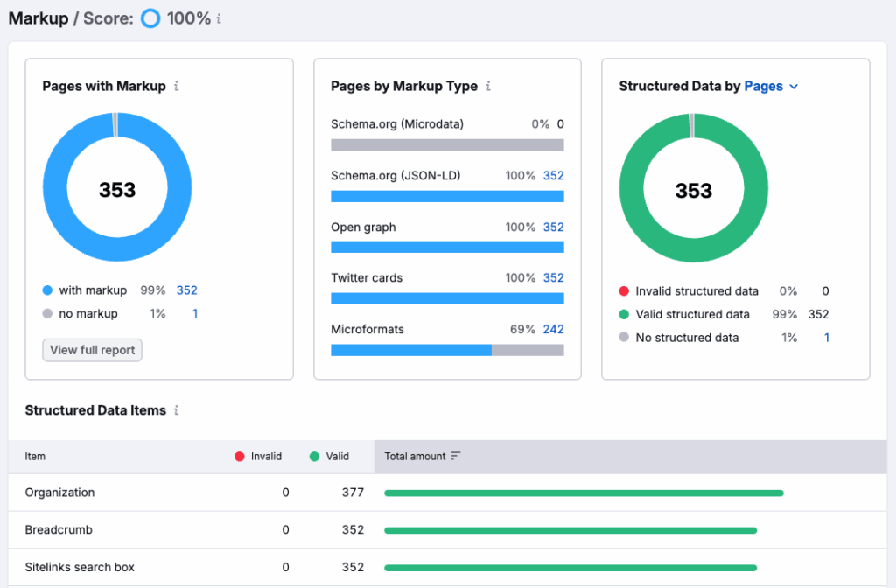Open the 352 pages with markup link

coord(187,290)
